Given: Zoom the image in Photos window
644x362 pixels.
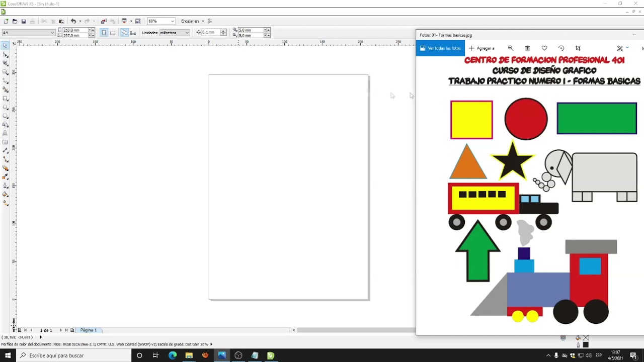Looking at the screenshot, I should coord(511,48).
